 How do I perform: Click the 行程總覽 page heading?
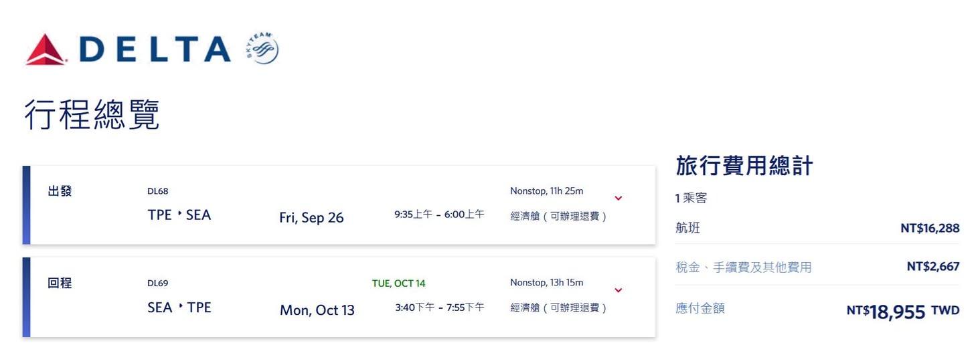[92, 114]
